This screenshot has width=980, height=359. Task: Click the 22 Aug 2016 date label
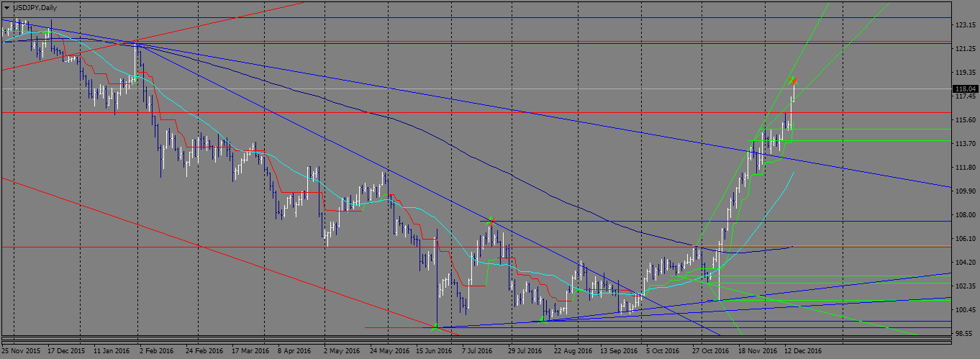[573, 351]
